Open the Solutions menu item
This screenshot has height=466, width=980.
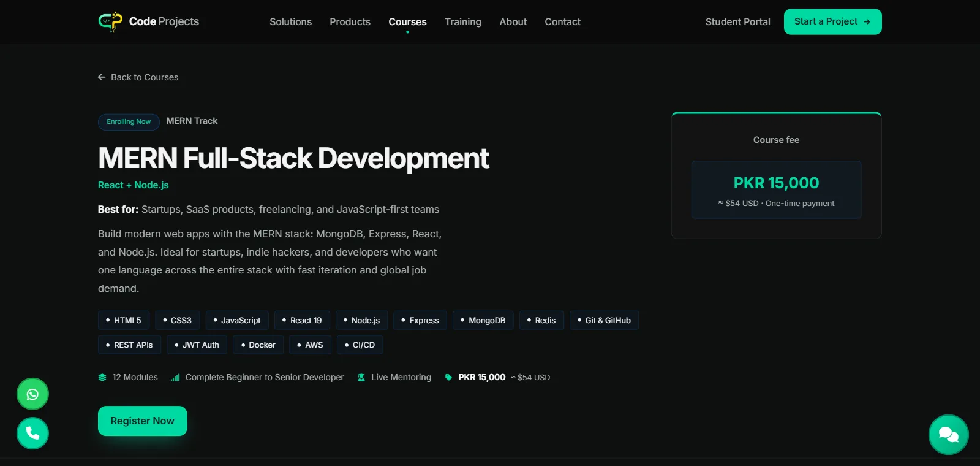coord(290,21)
